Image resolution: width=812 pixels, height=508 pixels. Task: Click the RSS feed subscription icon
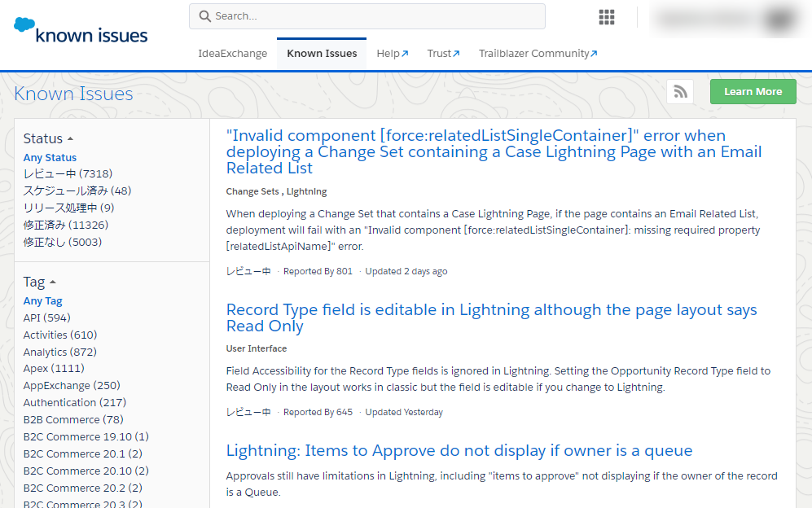click(x=679, y=92)
